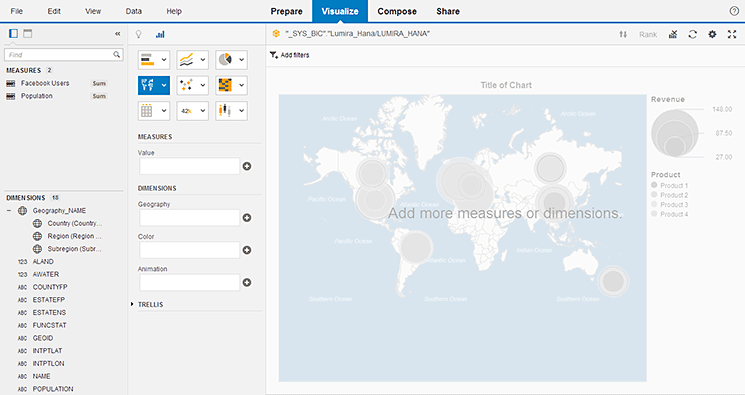745x395 pixels.
Task: Select the table chart icon
Action: click(148, 111)
